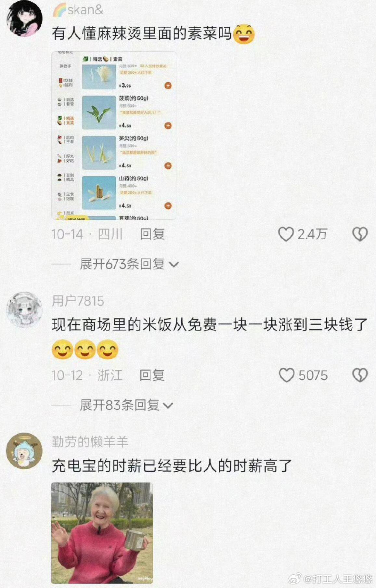
Task: Like the 麻辣烫 comment with 2.4万 likes
Action: pyautogui.click(x=286, y=234)
